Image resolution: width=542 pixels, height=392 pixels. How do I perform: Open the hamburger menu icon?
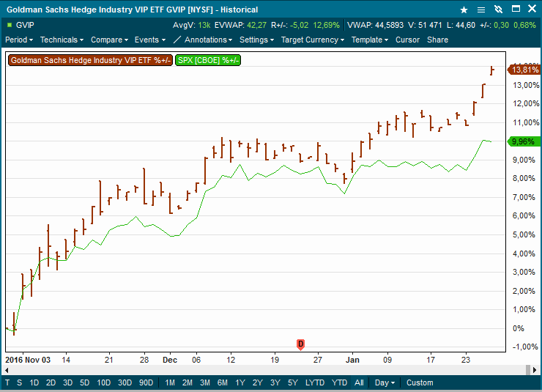pyautogui.click(x=480, y=10)
